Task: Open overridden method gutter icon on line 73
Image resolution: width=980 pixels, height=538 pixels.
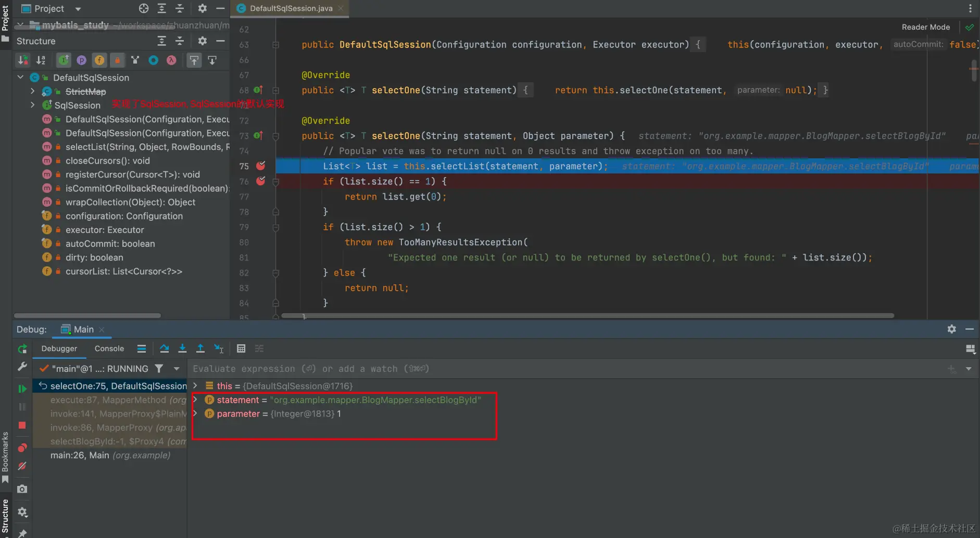Action: 258,135
